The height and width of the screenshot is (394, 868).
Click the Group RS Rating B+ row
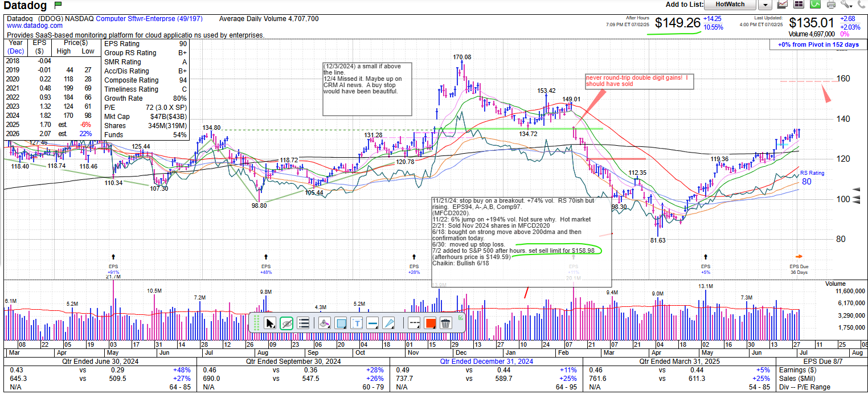pyautogui.click(x=145, y=53)
